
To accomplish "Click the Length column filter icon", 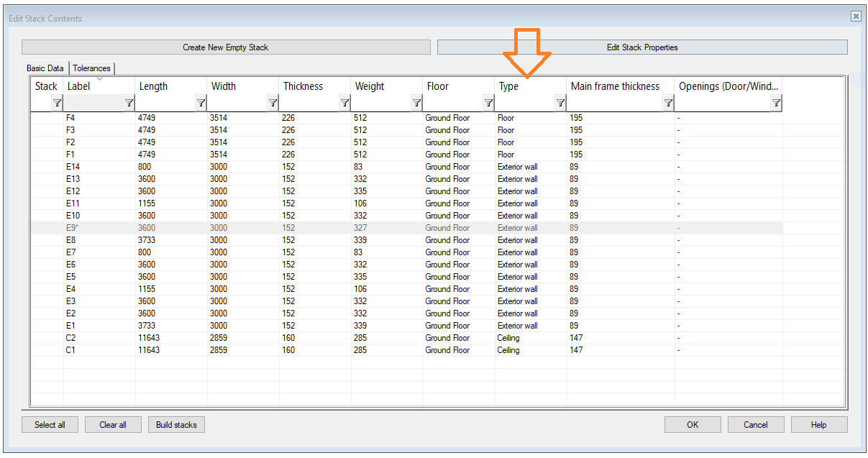I will pos(201,104).
